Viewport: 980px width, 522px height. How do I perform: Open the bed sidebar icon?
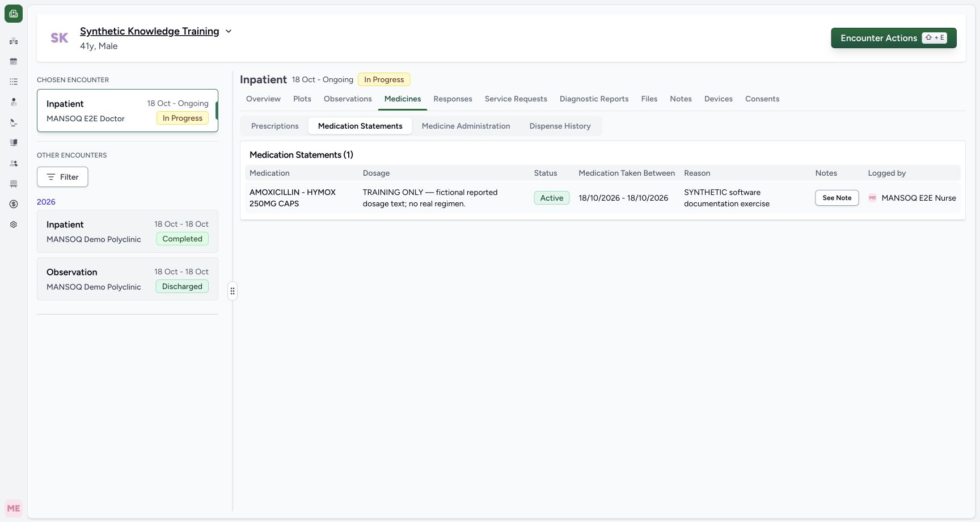14,184
